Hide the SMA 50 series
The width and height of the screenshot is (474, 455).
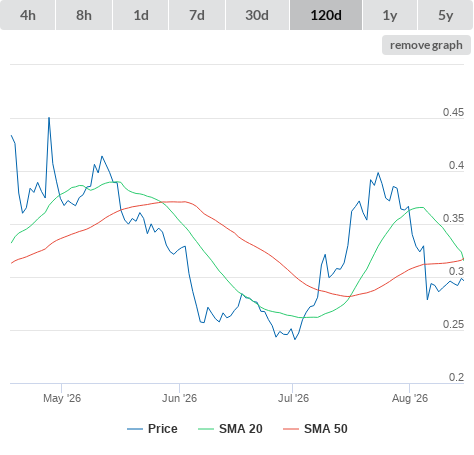point(315,429)
